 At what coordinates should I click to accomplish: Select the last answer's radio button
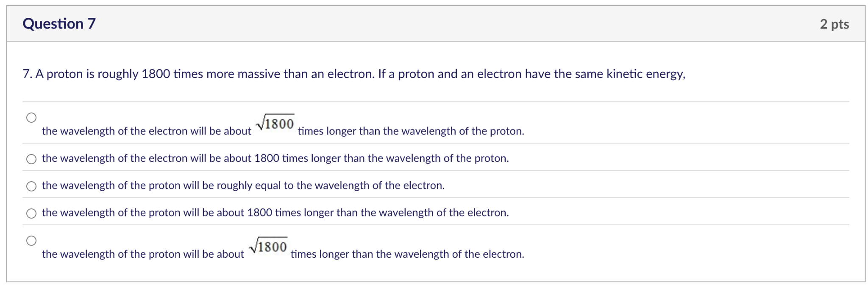tap(31, 240)
